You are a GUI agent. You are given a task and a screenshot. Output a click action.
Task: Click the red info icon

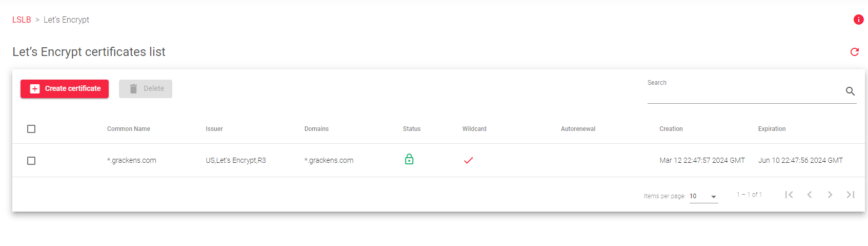tap(858, 20)
